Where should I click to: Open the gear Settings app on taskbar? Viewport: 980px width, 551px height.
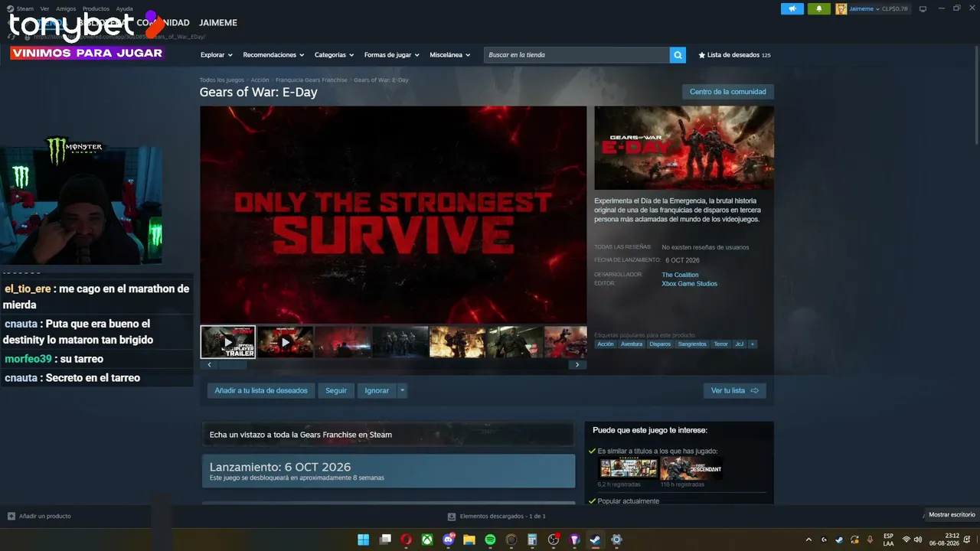tap(616, 540)
